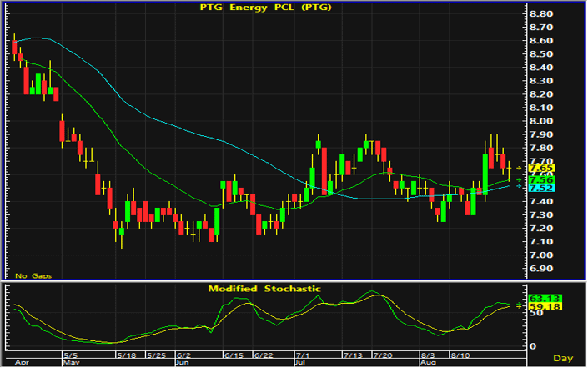Select the green 7.56 moving average tag

(541, 180)
